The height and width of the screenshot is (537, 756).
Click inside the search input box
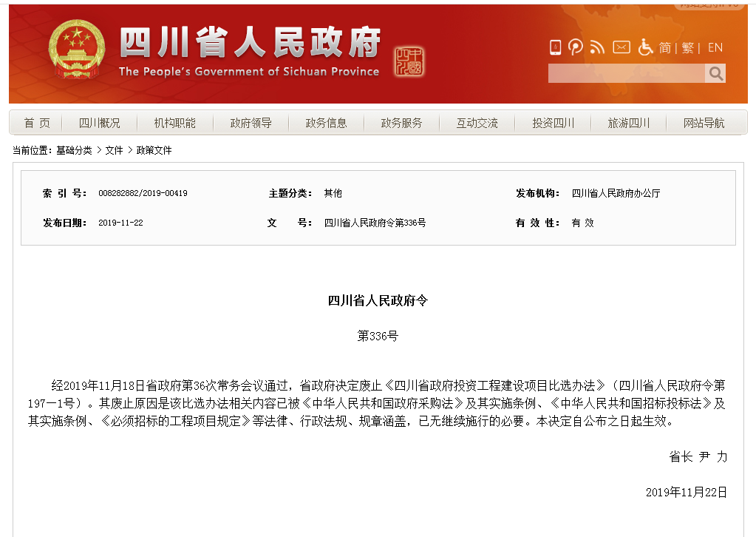(624, 73)
